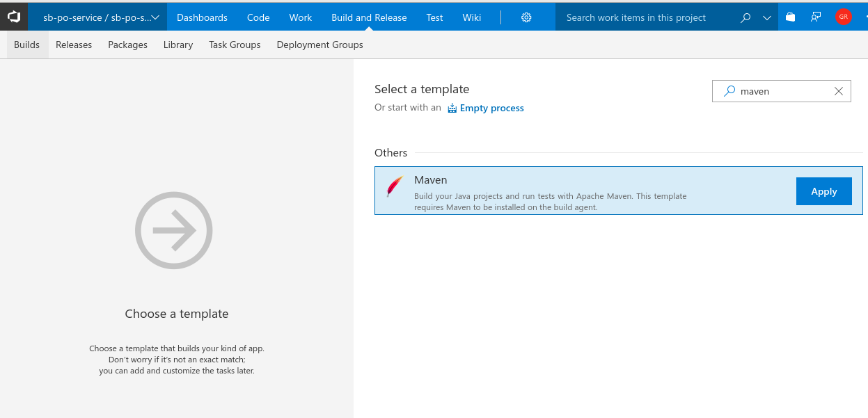The width and height of the screenshot is (868, 418).
Task: Click the Maven template description text
Action: point(550,202)
